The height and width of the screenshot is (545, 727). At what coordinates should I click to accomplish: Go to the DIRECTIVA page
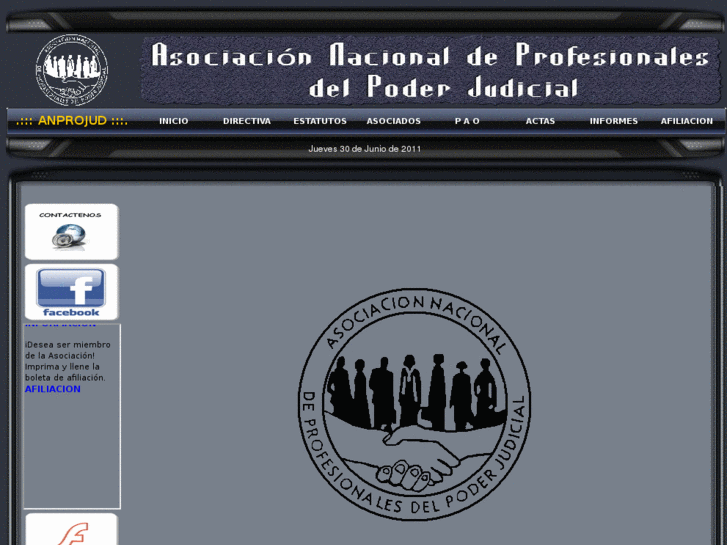pos(247,121)
